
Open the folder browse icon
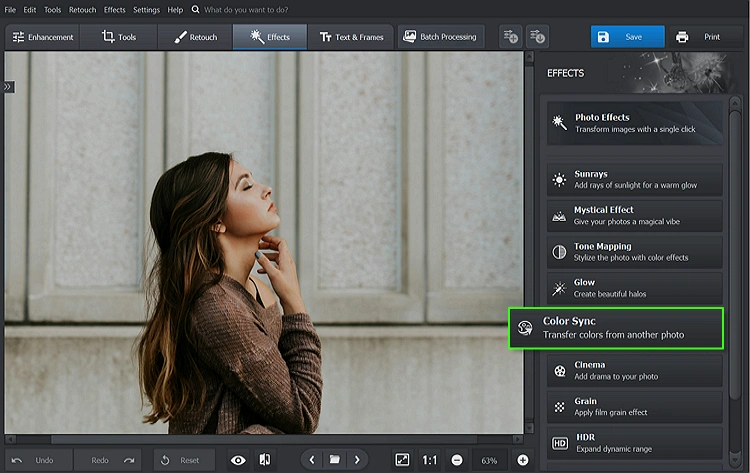(334, 460)
